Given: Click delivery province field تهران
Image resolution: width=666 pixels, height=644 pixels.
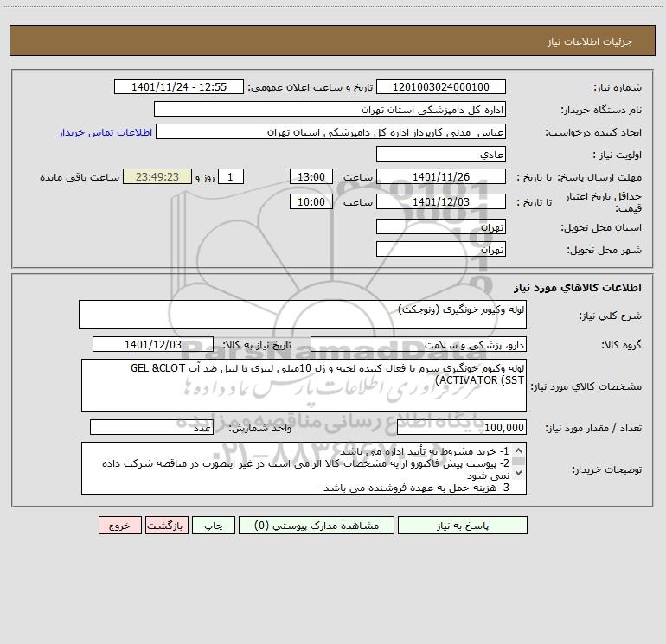Looking at the screenshot, I should [441, 226].
